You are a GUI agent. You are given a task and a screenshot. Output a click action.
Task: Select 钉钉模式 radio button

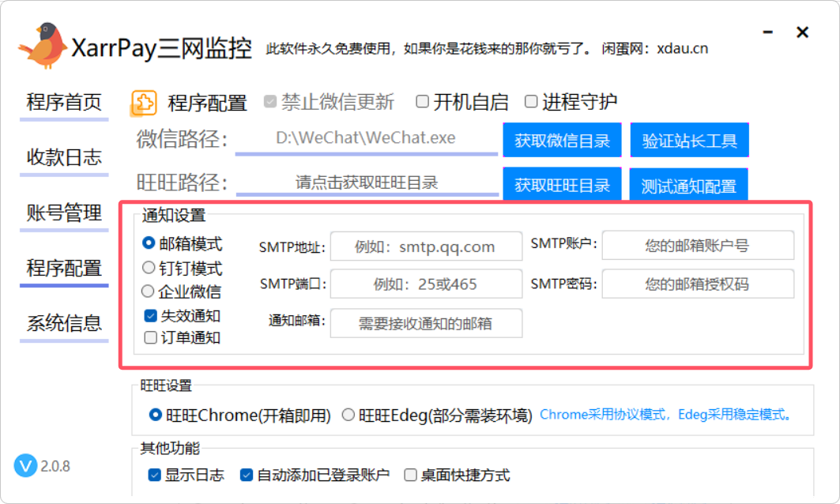click(149, 268)
